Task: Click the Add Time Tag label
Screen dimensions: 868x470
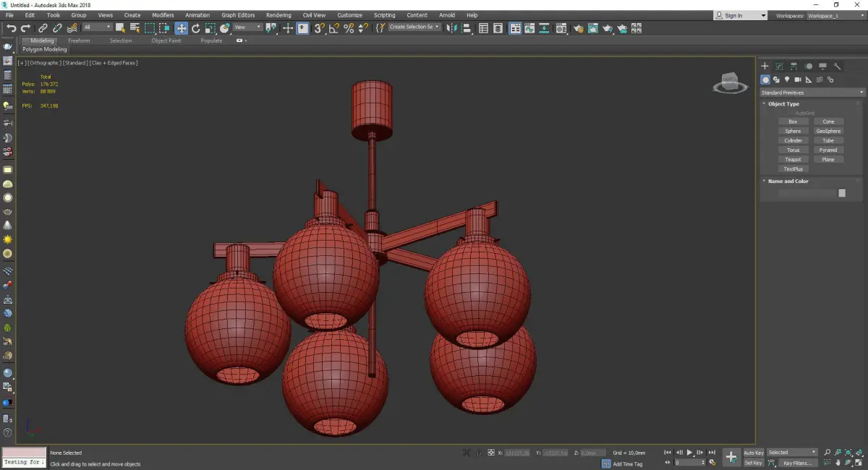Action: click(627, 464)
